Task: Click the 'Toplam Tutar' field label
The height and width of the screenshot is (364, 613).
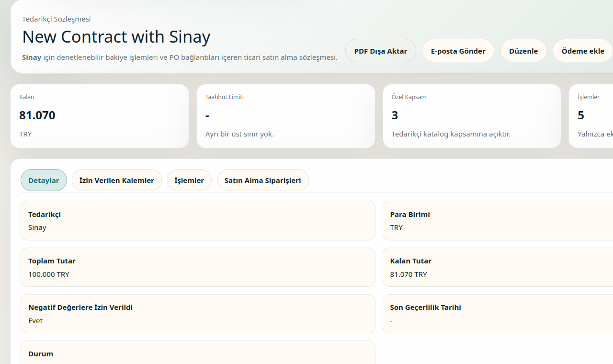Action: [x=52, y=261]
